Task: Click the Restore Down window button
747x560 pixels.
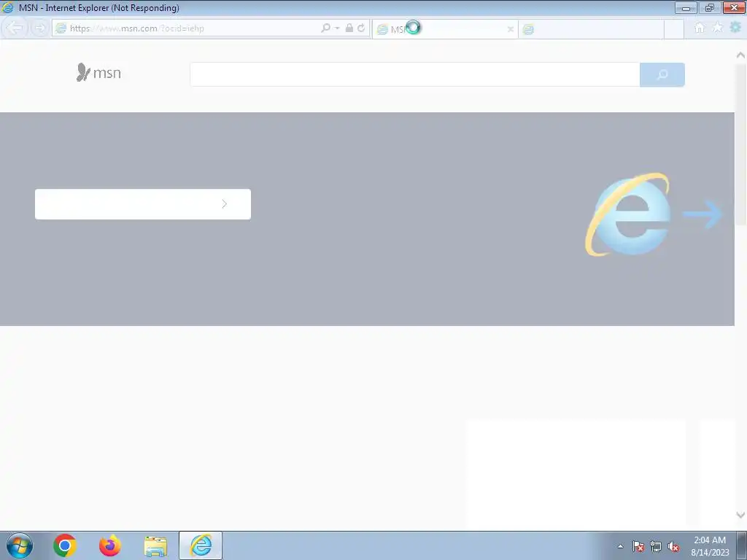Action: (710, 7)
